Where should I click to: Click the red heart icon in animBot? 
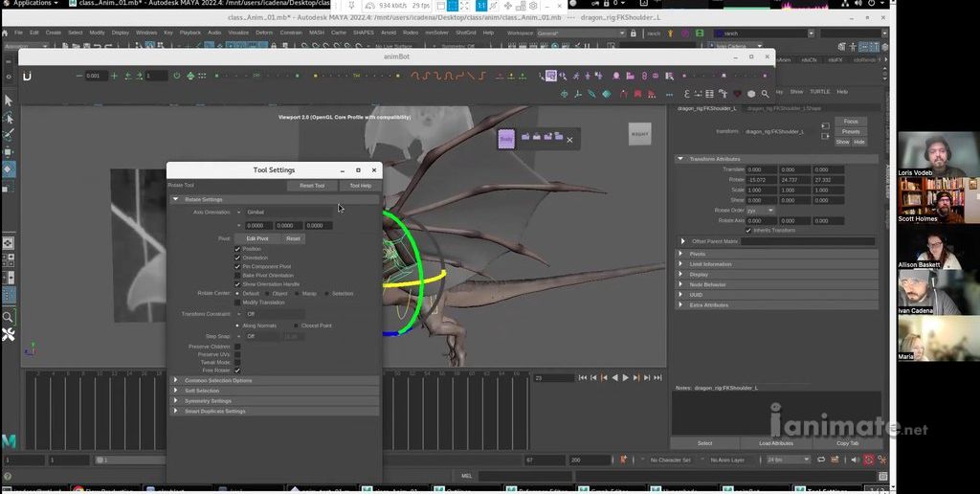coord(737,94)
